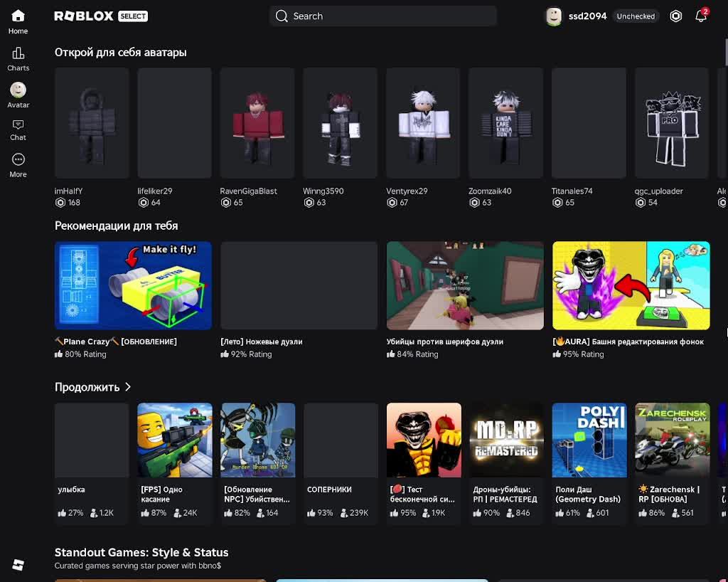
Task: Open [FPS] Одно касание game card
Action: click(x=175, y=463)
